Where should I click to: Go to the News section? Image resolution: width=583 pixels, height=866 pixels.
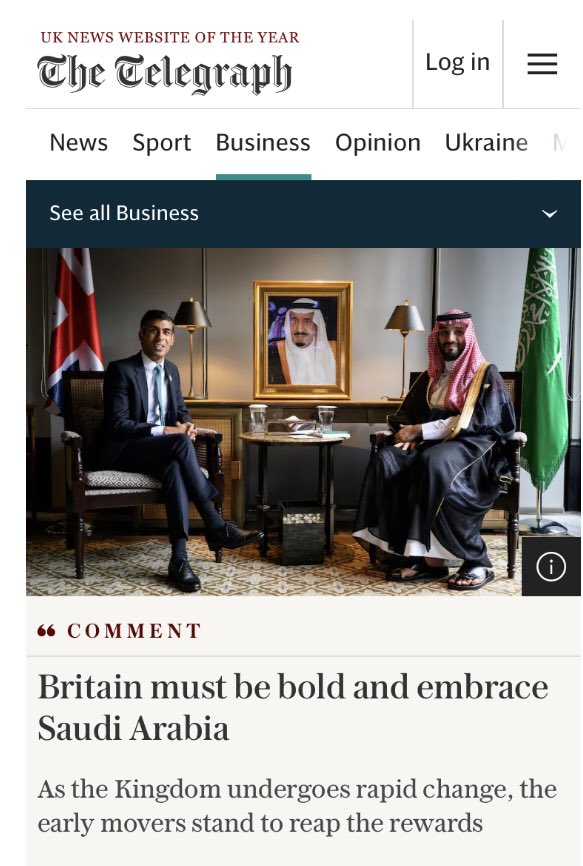click(x=78, y=142)
